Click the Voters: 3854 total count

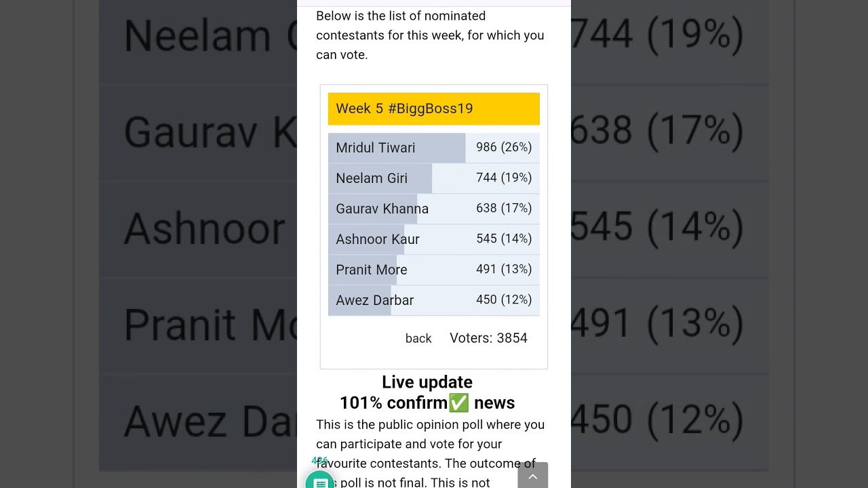coord(488,338)
